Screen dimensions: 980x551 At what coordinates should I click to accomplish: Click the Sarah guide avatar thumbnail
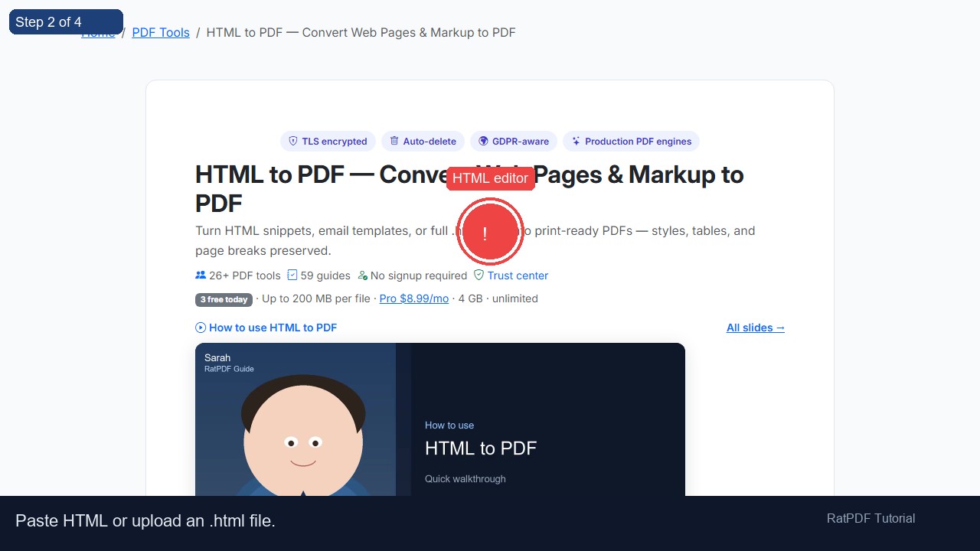coord(296,419)
